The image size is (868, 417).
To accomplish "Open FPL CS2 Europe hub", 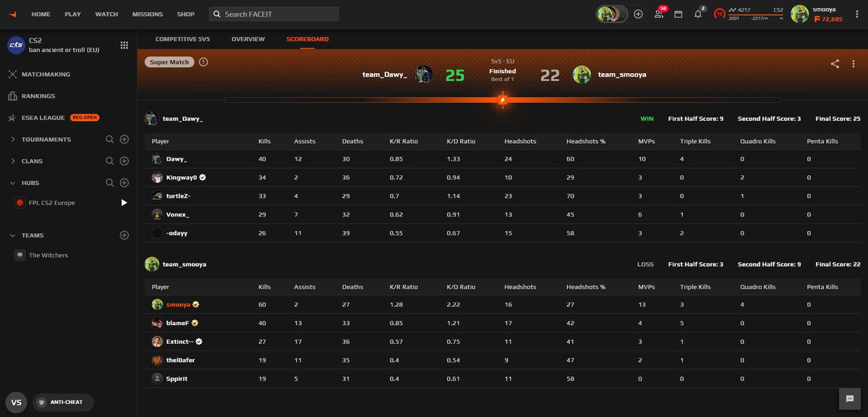I will pos(51,203).
